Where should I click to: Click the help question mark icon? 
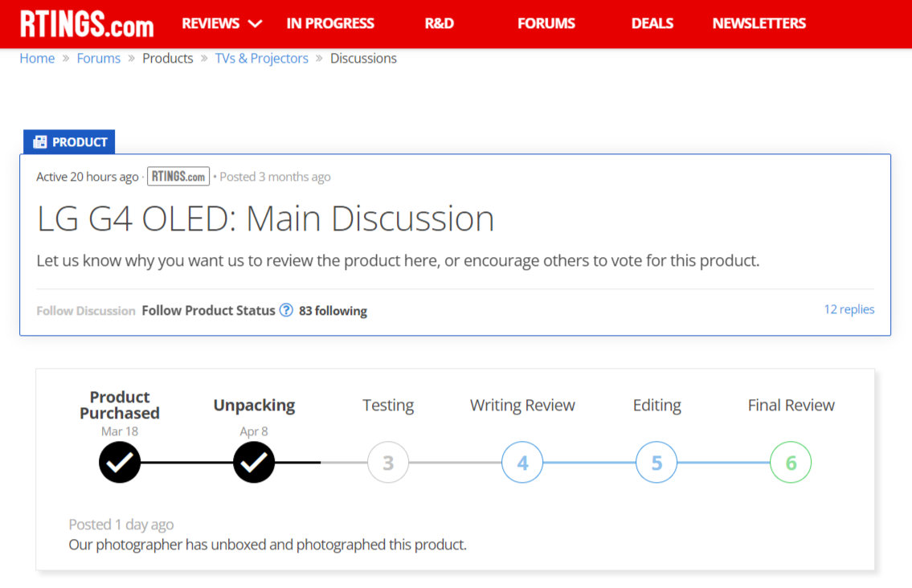click(x=286, y=310)
